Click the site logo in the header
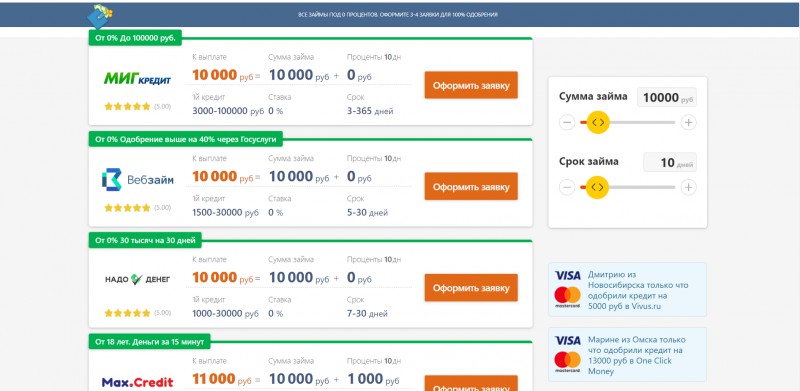 [100, 15]
